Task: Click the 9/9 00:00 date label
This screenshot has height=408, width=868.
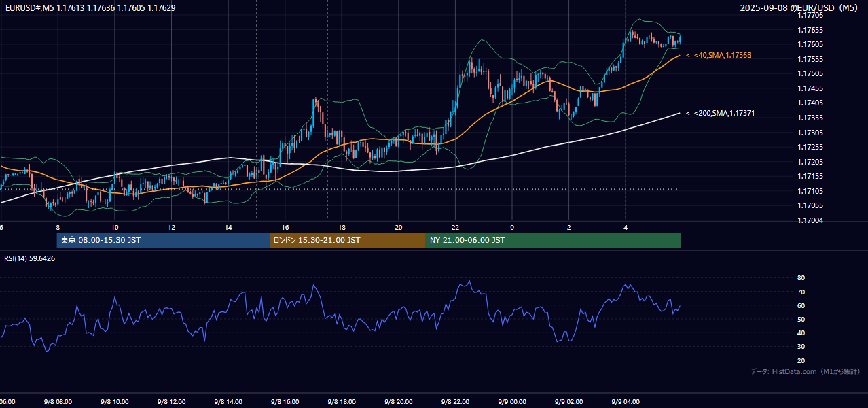Action: pyautogui.click(x=512, y=402)
